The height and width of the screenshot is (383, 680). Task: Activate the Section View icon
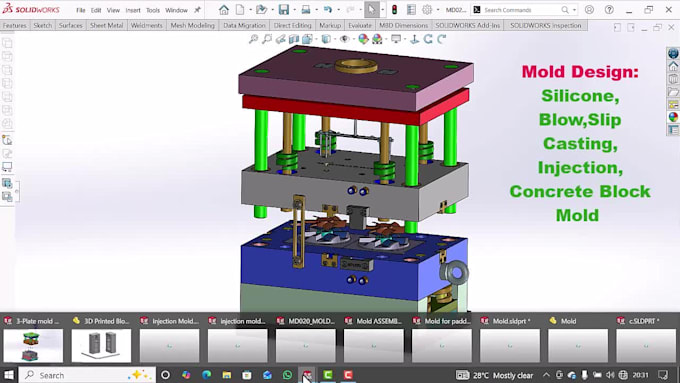point(294,39)
